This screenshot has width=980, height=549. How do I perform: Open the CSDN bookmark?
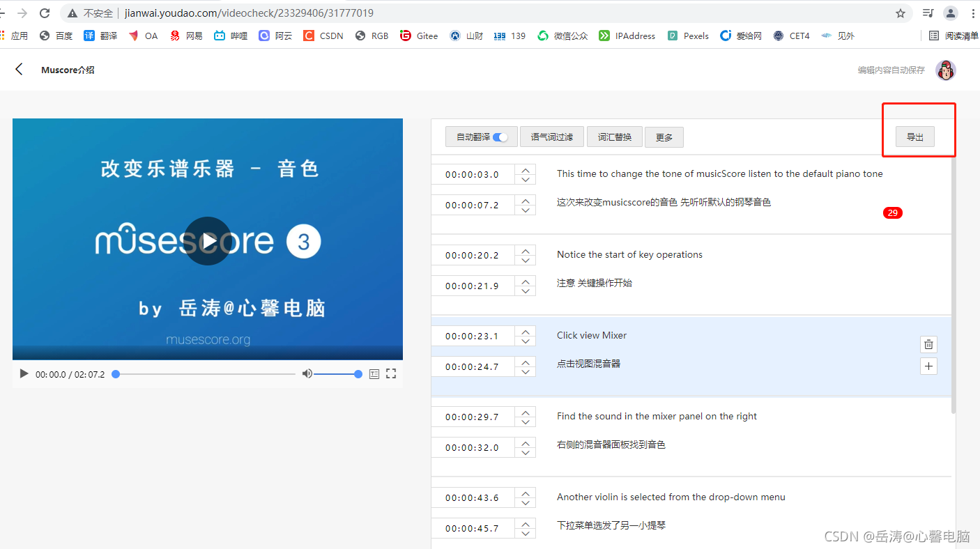coord(323,36)
